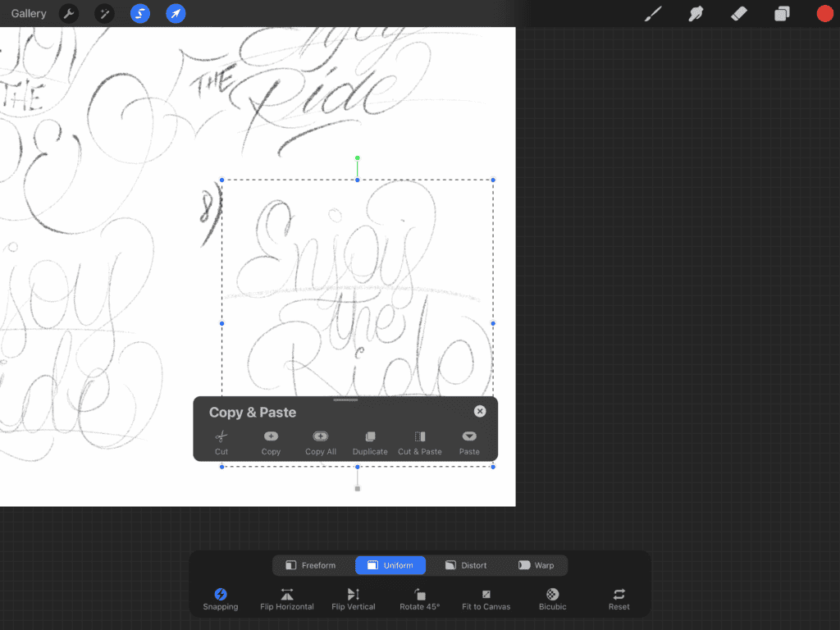
Task: Open the Layers panel
Action: (x=781, y=13)
